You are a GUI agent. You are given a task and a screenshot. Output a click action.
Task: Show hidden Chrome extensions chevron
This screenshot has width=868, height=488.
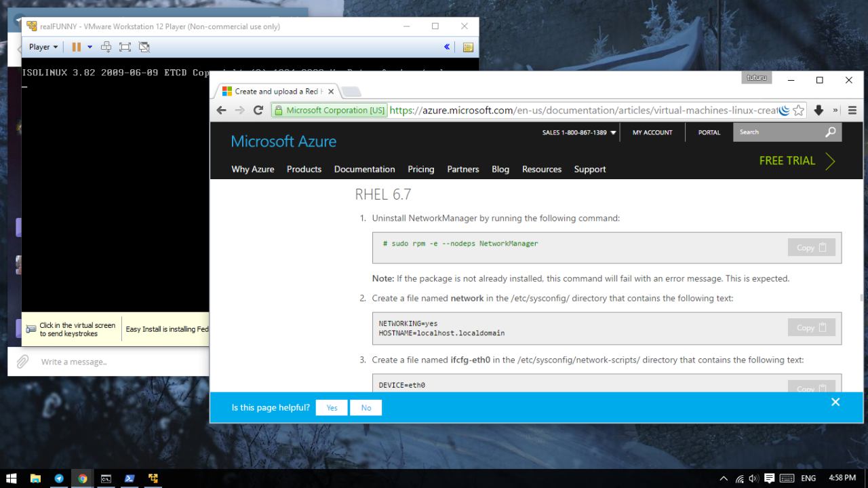click(836, 110)
